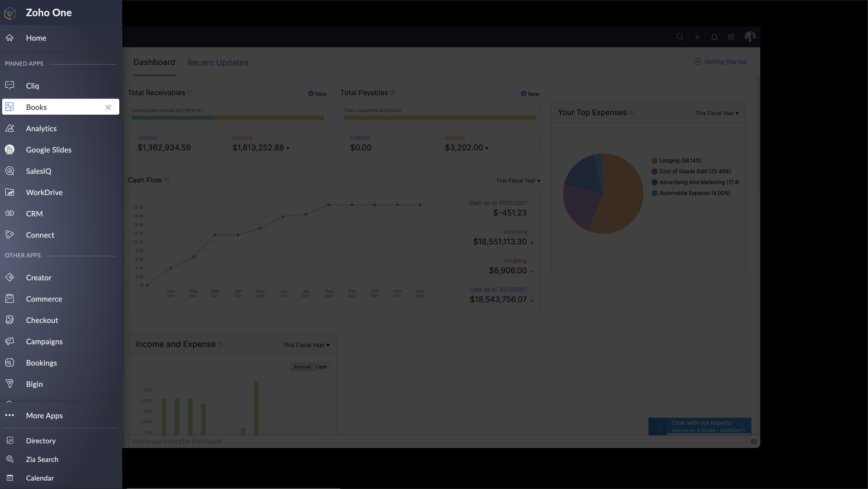Click the notifications bell icon

(x=714, y=37)
